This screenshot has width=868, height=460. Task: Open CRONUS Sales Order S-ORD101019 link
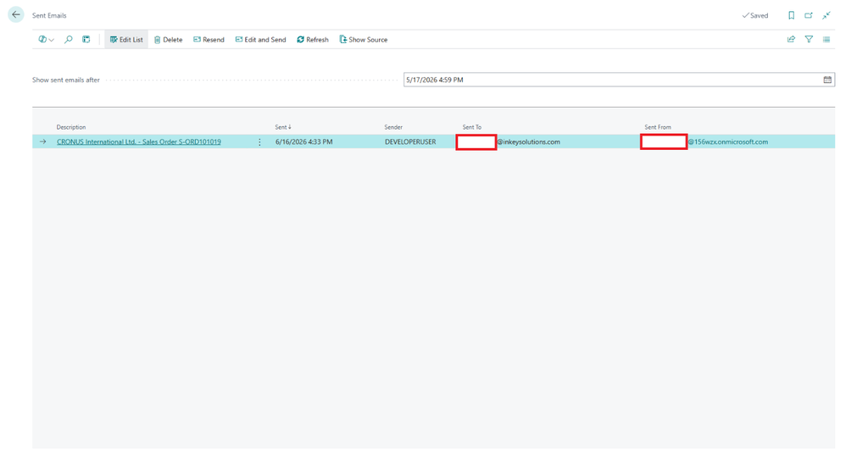tap(139, 141)
